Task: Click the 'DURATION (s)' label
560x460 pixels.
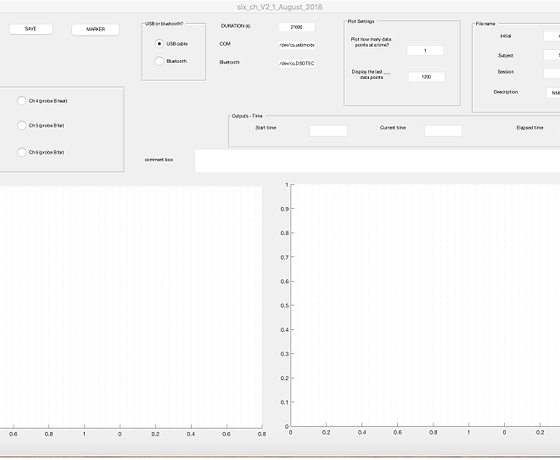Action: pyautogui.click(x=236, y=26)
